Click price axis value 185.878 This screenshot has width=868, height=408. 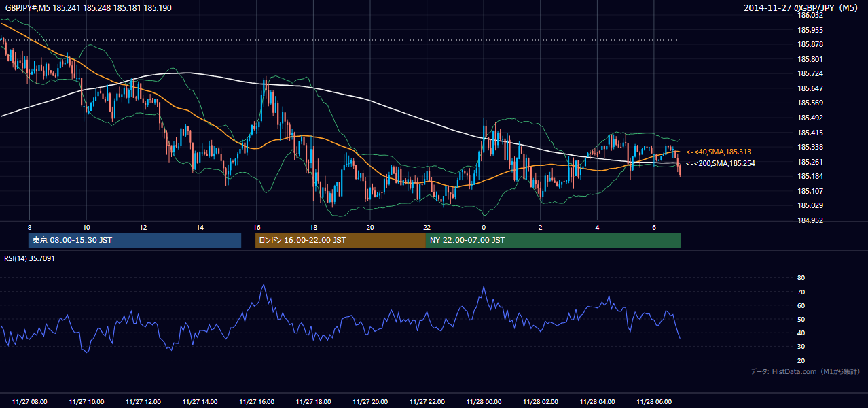tap(810, 44)
